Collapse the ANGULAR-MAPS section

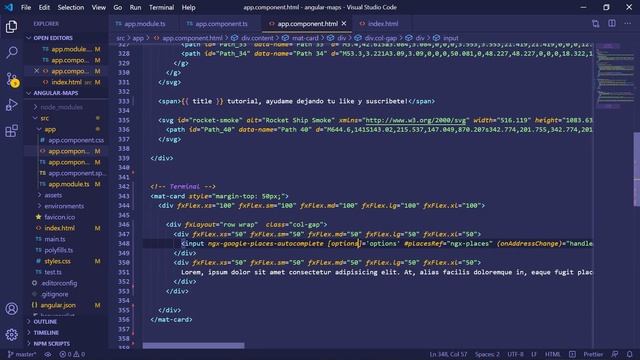click(x=56, y=93)
